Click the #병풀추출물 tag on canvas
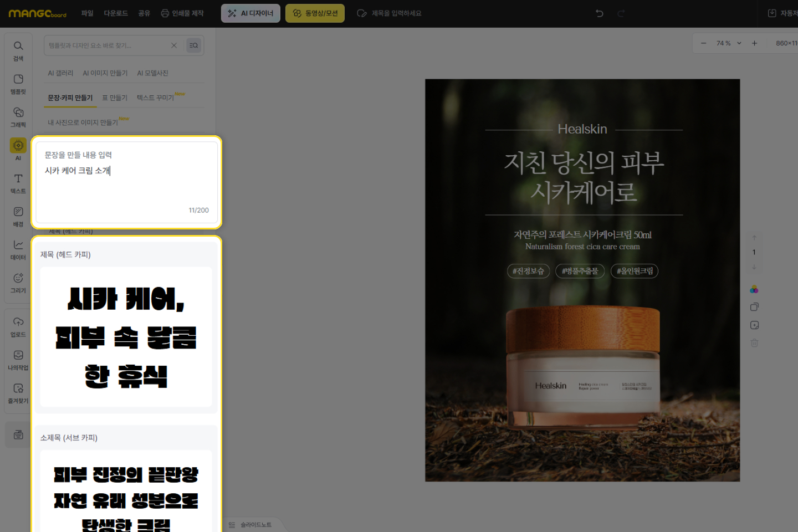This screenshot has height=532, width=798. (x=580, y=271)
